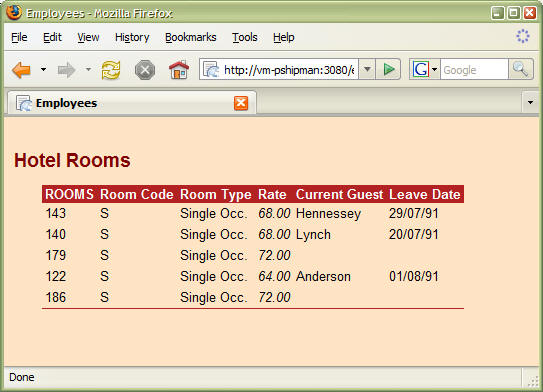Click guest name Hennessey

[328, 214]
